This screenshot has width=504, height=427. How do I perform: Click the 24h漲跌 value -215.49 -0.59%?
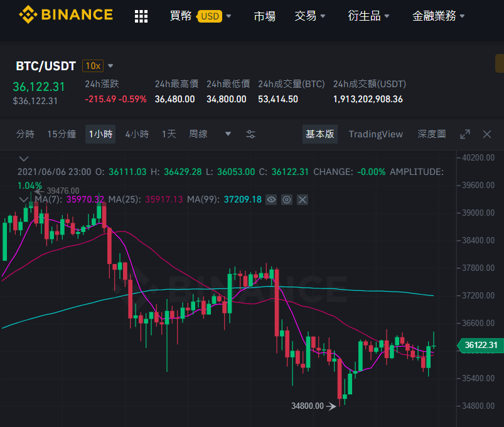[x=115, y=99]
